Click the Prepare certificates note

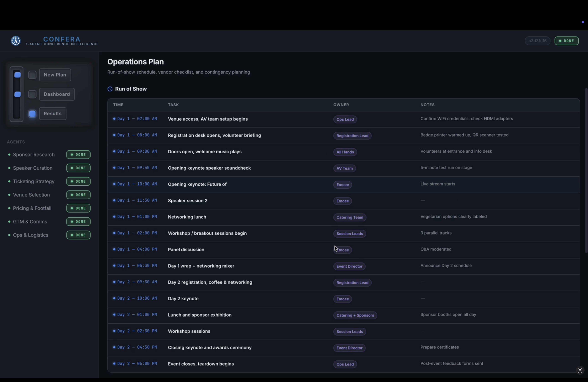tap(440, 347)
